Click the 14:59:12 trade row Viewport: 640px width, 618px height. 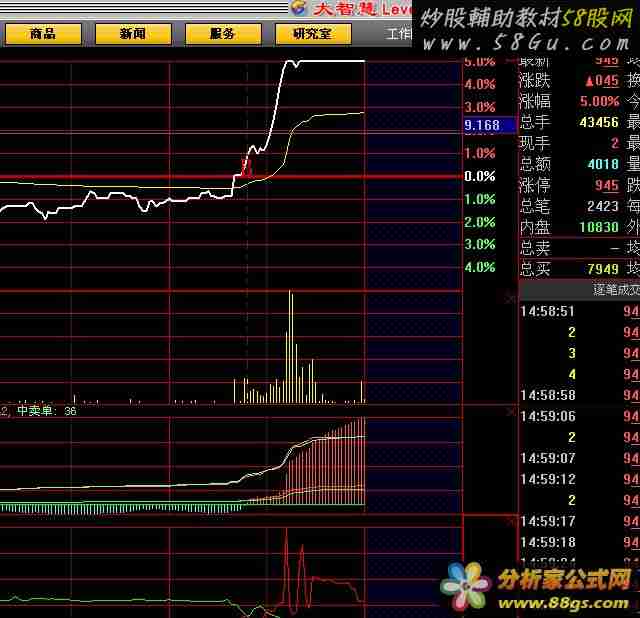click(580, 479)
